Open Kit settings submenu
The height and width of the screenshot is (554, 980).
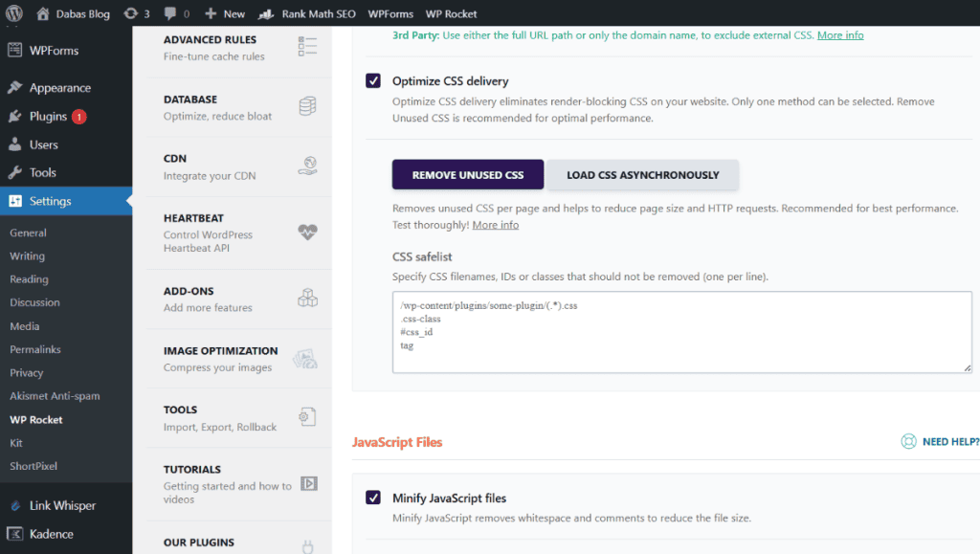point(15,443)
